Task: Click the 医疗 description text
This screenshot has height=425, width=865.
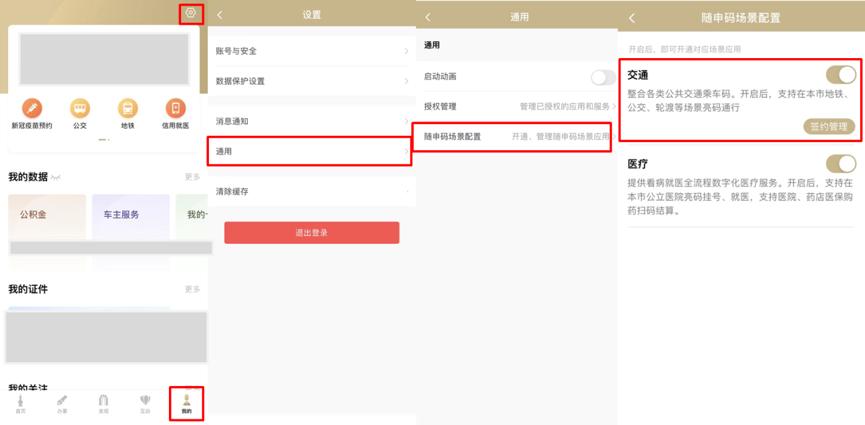Action: (x=740, y=196)
